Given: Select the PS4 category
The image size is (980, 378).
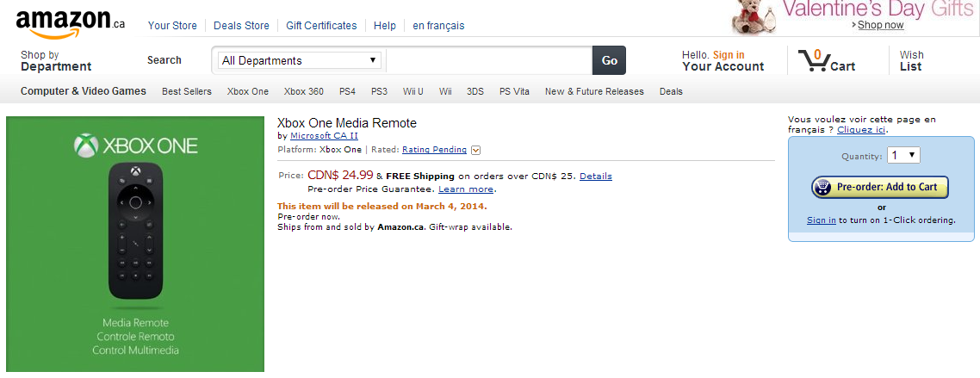Looking at the screenshot, I should [x=348, y=91].
